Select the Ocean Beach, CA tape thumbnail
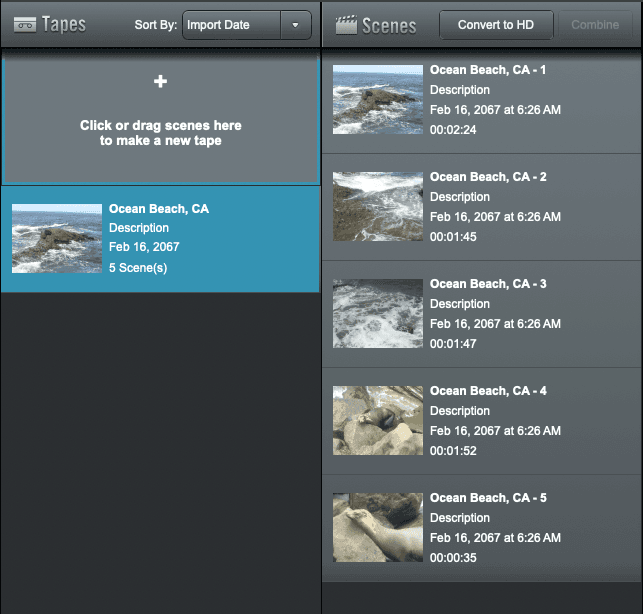The image size is (643, 614). click(x=57, y=238)
